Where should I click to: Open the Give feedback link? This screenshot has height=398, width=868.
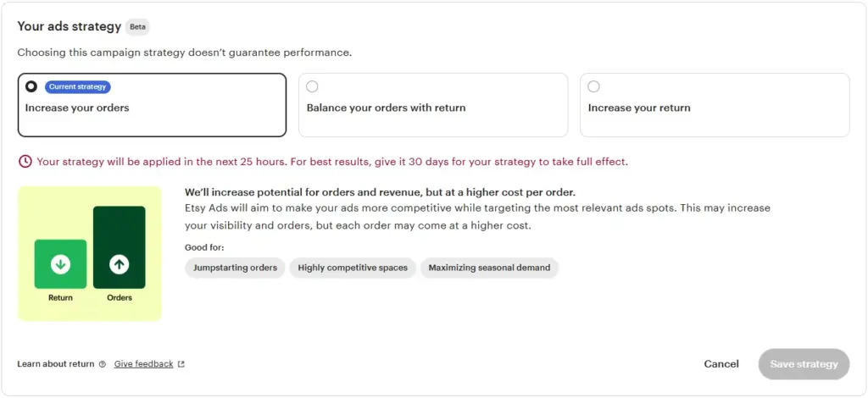tap(143, 364)
